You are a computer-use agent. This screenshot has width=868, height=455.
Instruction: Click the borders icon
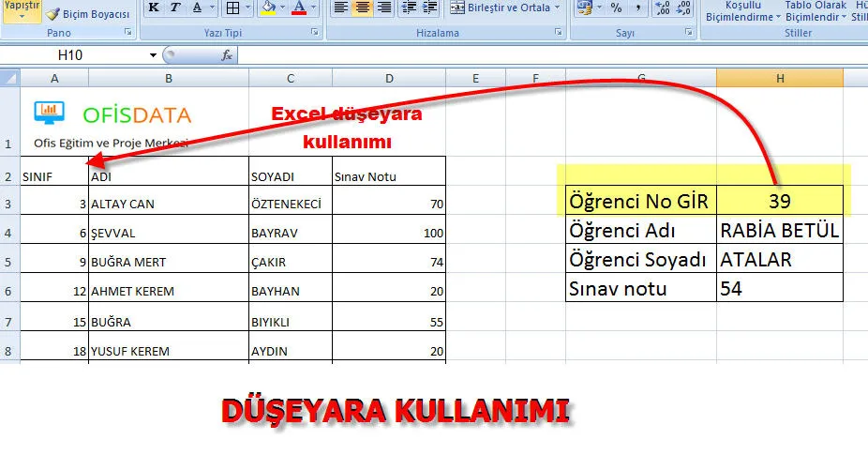(232, 8)
